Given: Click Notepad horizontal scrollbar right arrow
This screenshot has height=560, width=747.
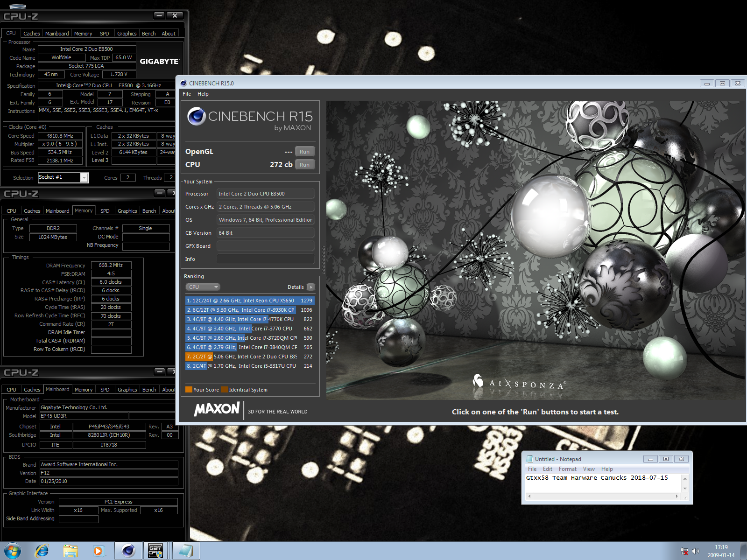Looking at the screenshot, I should tap(677, 497).
